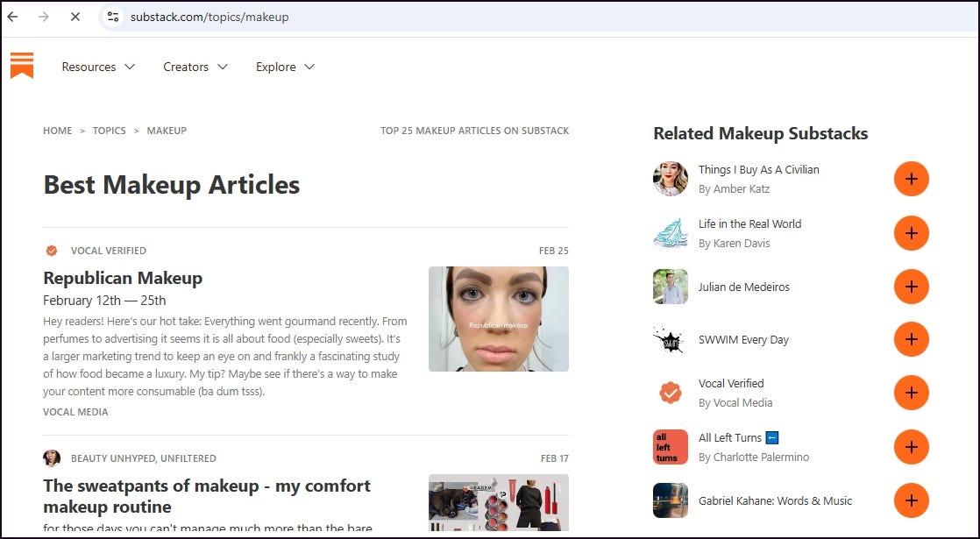
Task: Expand the Creators dropdown menu
Action: click(x=195, y=67)
